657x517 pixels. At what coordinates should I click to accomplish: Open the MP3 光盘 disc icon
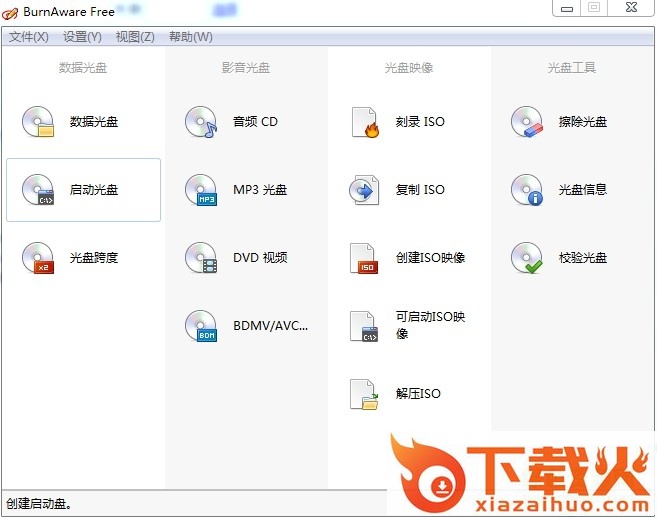click(x=201, y=190)
